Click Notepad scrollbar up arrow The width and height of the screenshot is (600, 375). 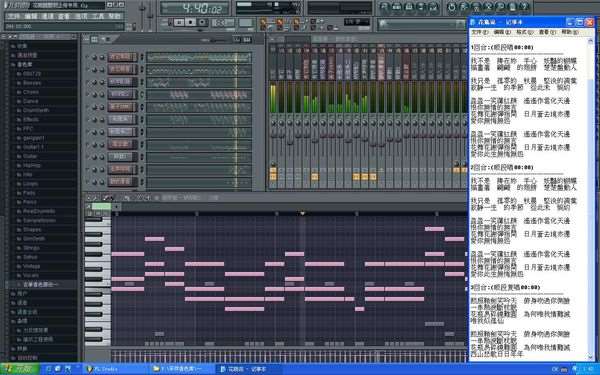[590, 41]
